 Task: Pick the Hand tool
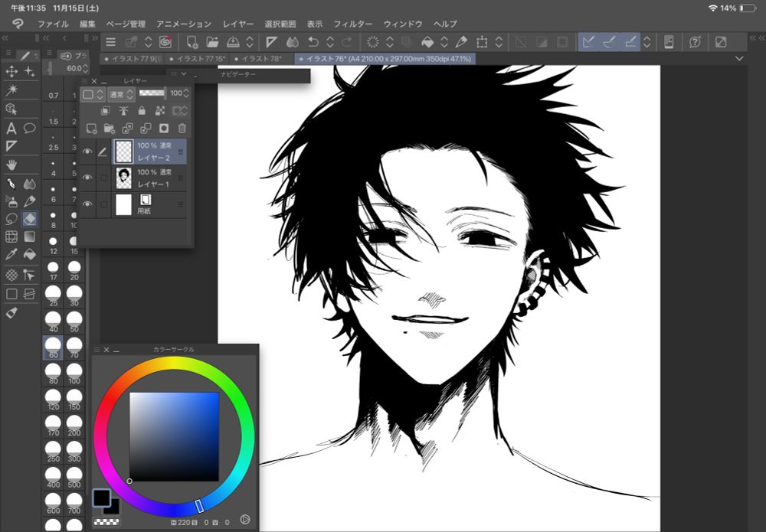click(11, 164)
